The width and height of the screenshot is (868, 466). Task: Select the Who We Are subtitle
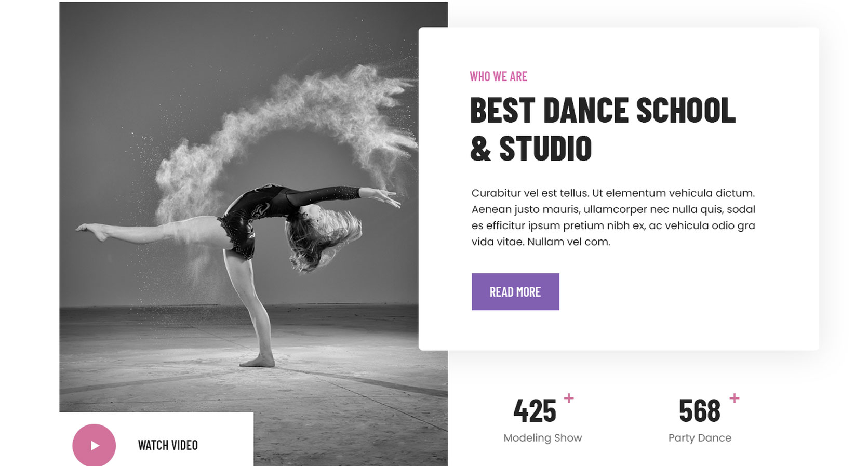(x=498, y=76)
